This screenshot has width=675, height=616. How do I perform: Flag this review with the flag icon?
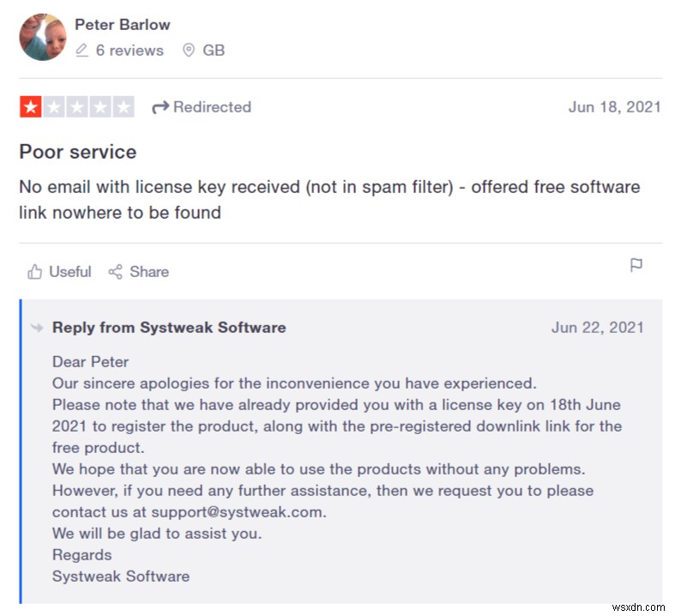[x=636, y=265]
